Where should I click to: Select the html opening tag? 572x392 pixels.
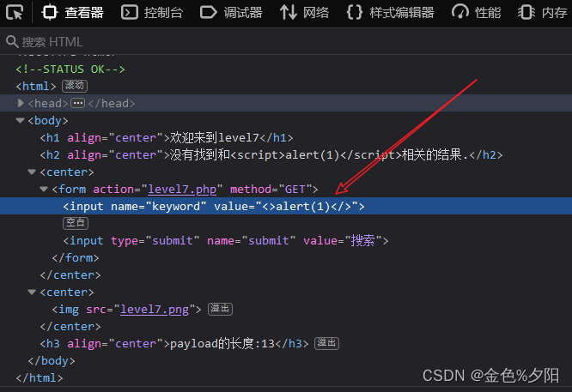[36, 86]
